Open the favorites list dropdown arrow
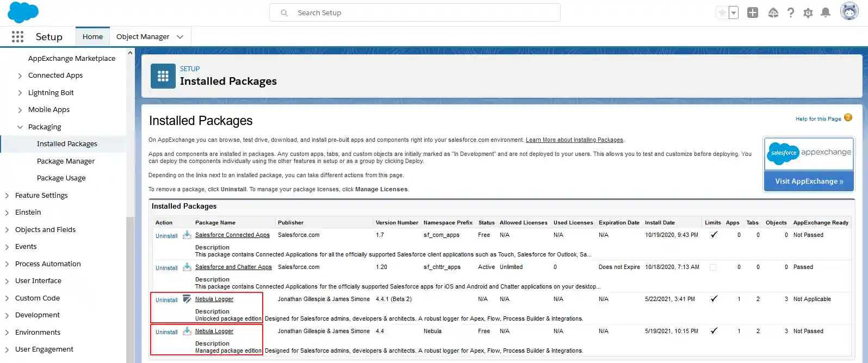This screenshot has width=868, height=363. tap(734, 12)
